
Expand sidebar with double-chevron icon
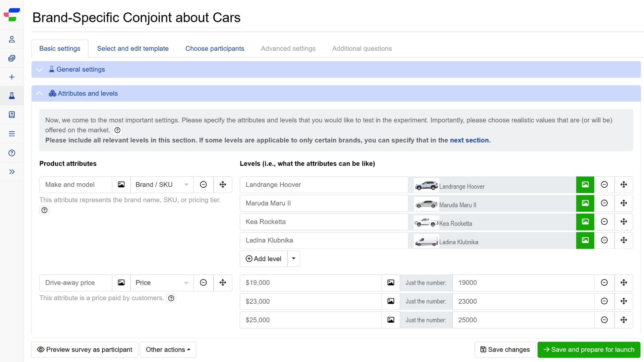(x=12, y=172)
